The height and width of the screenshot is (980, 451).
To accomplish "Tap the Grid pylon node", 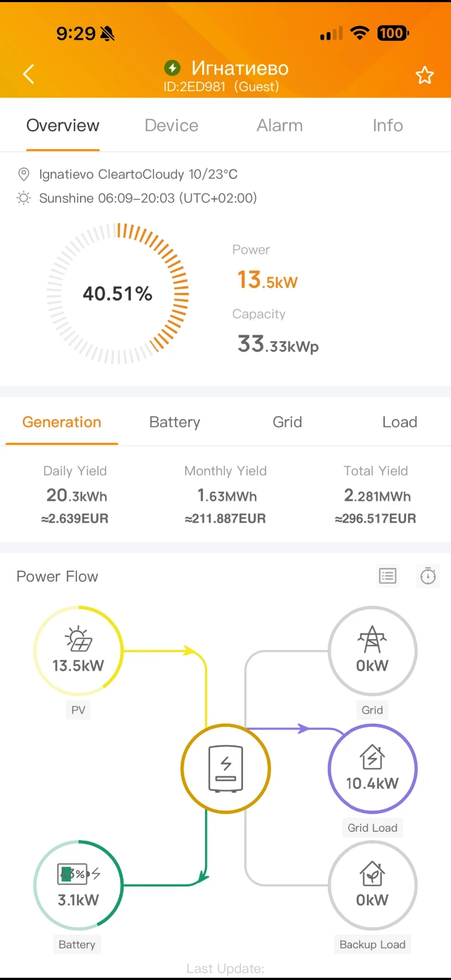I will pos(373,651).
